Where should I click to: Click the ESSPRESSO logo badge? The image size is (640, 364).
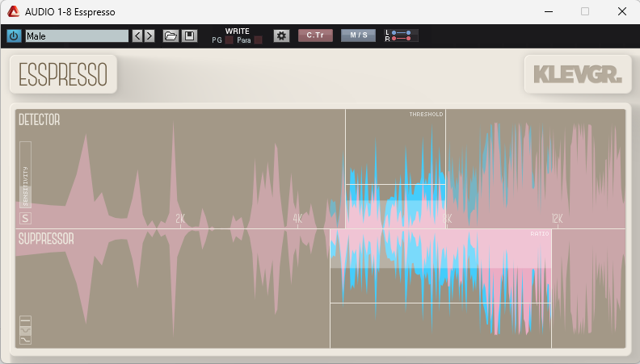[63, 74]
